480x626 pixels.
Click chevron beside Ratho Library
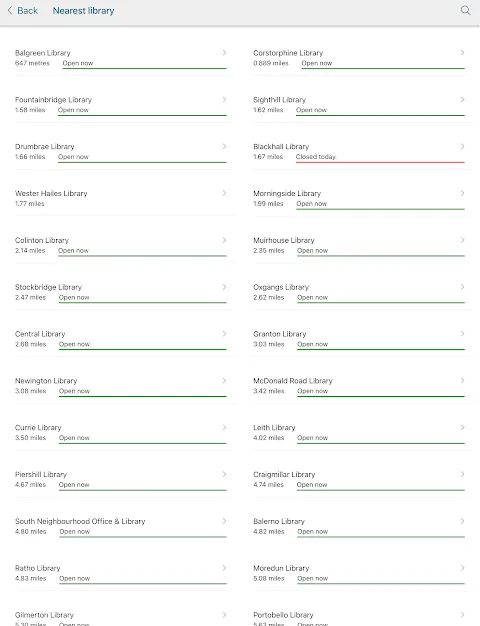coord(224,568)
